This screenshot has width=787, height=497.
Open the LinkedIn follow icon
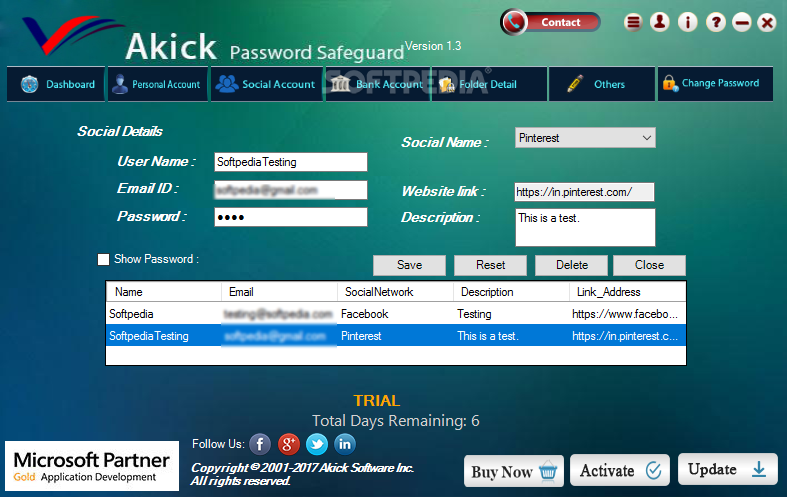[x=345, y=444]
